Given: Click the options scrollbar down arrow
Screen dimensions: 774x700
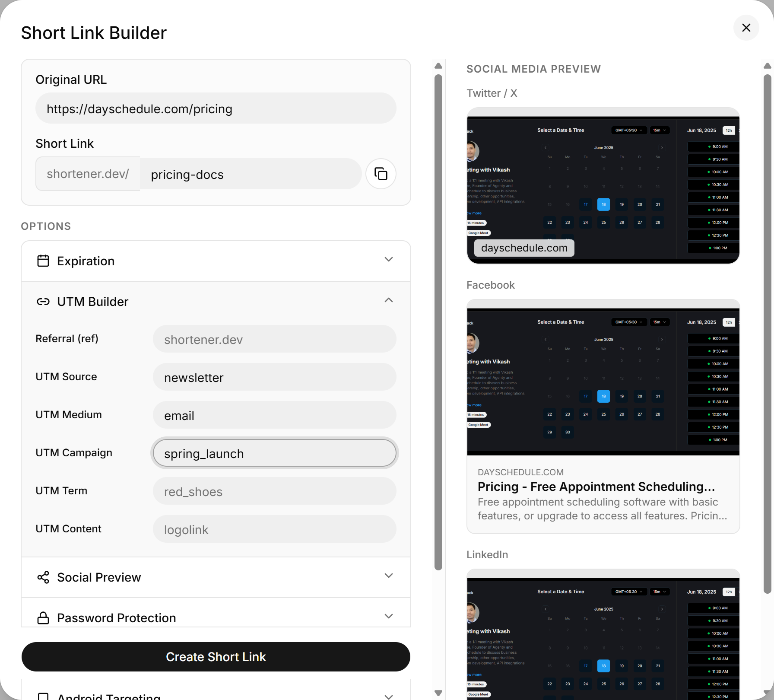Looking at the screenshot, I should point(438,693).
